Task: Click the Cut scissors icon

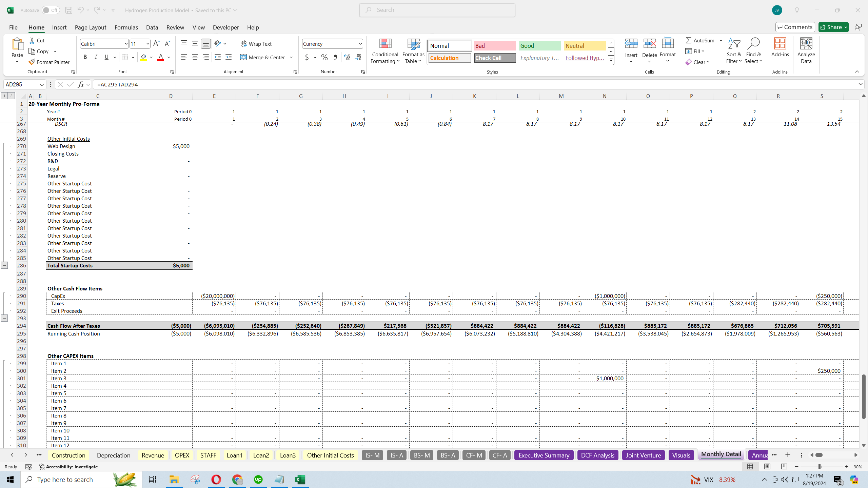Action: [32, 40]
